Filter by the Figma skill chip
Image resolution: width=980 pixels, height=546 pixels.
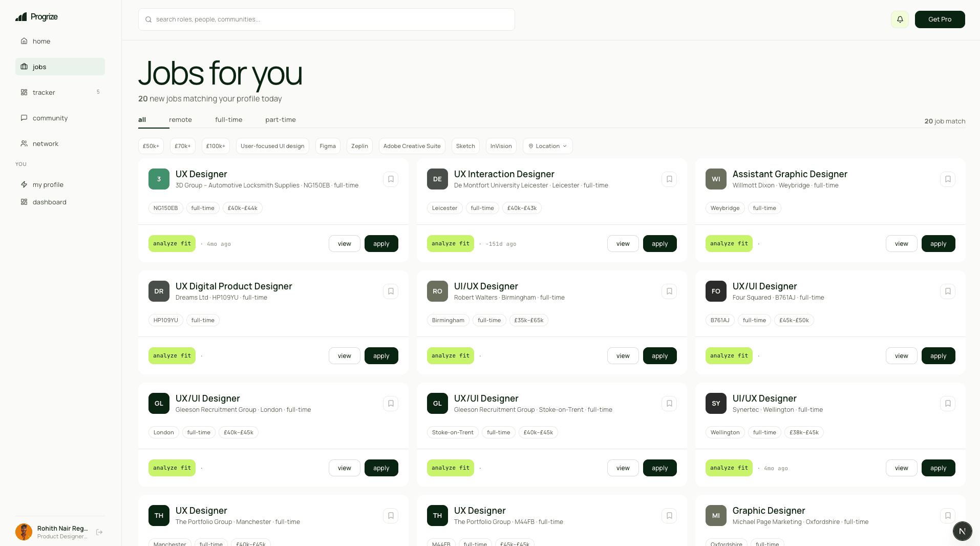(328, 146)
